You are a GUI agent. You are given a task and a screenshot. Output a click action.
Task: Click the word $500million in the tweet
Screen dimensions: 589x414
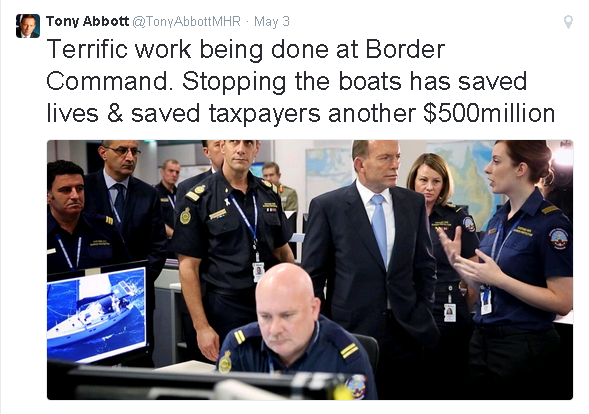click(x=489, y=113)
